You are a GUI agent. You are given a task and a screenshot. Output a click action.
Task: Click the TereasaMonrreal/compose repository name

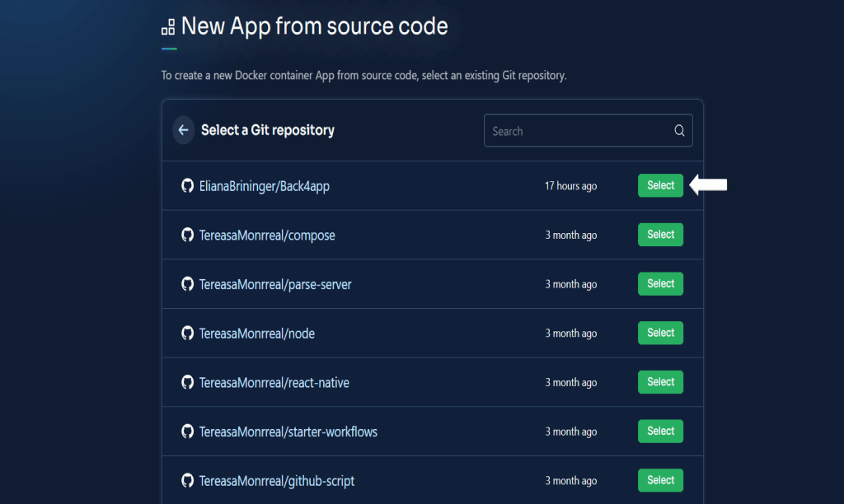[x=267, y=235]
